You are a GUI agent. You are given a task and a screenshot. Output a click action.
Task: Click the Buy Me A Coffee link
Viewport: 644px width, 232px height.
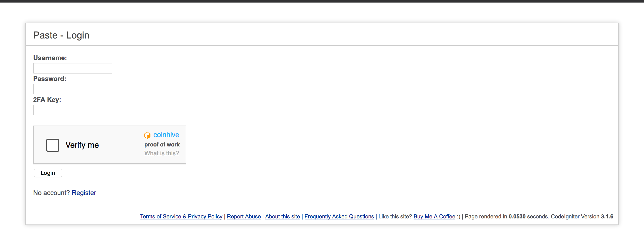[x=434, y=216]
